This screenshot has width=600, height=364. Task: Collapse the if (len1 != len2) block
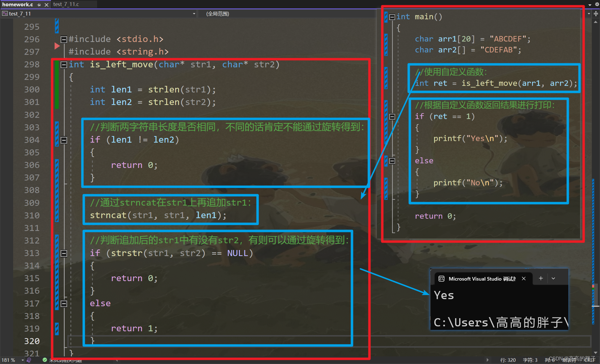tap(64, 140)
